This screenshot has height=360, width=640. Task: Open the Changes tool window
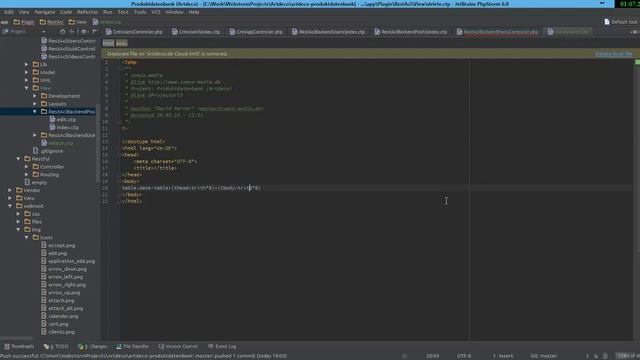[x=93, y=347]
